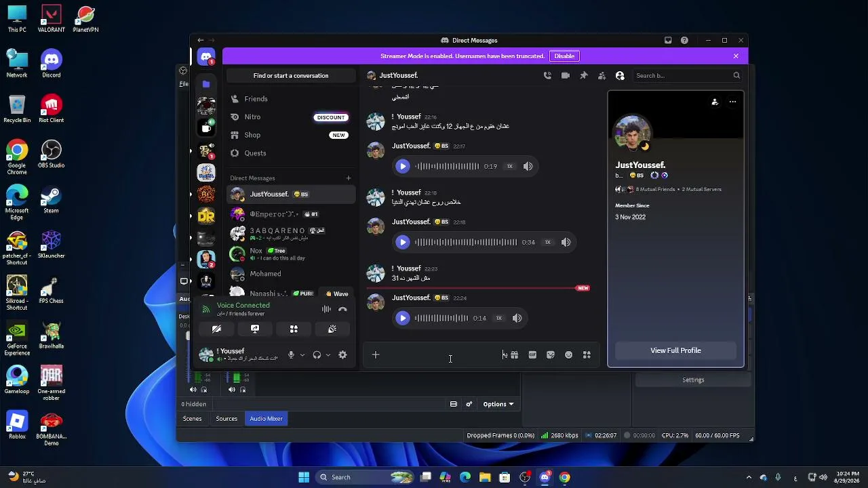The width and height of the screenshot is (868, 488).
Task: Mute volume on 0:14 voice message
Action: pyautogui.click(x=517, y=318)
